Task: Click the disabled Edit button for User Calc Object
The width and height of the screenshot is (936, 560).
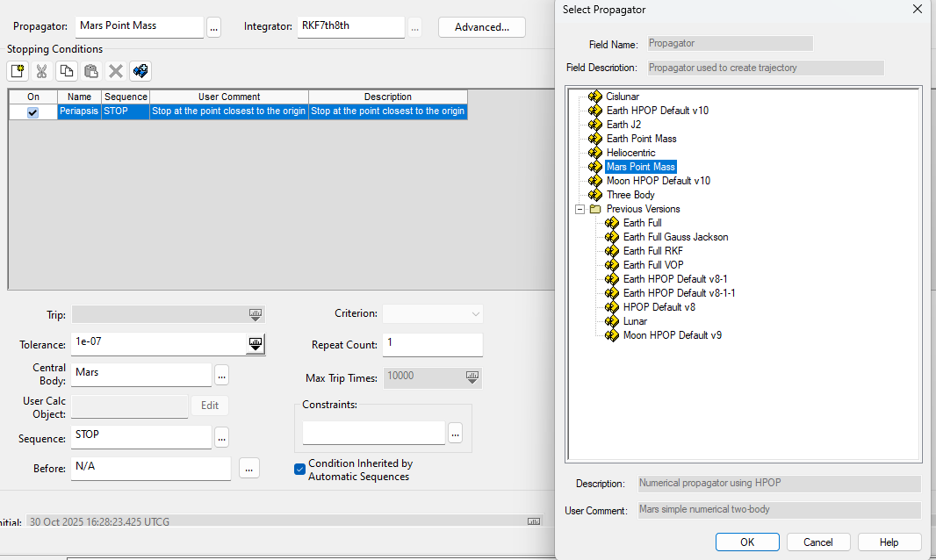Action: 210,406
